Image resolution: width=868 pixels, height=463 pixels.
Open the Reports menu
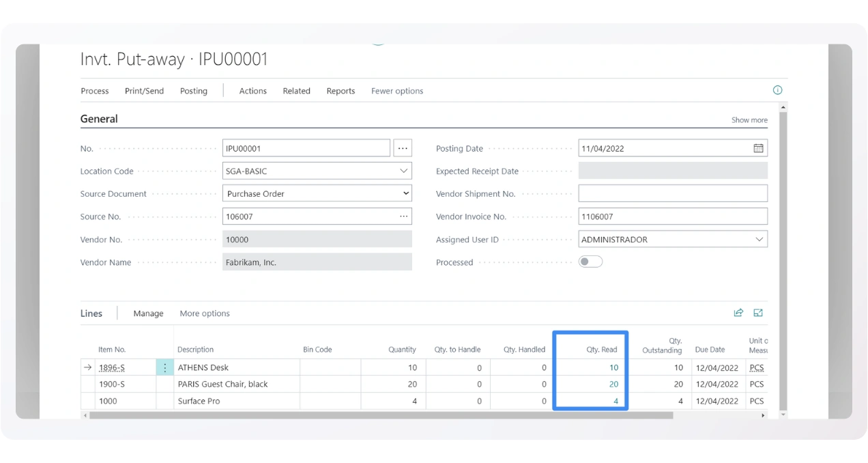tap(341, 91)
